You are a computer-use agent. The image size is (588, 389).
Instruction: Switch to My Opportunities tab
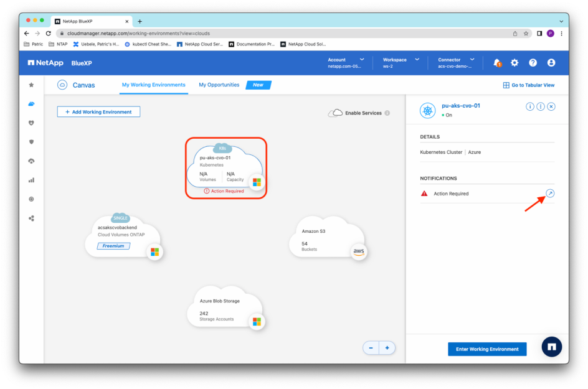pos(219,85)
